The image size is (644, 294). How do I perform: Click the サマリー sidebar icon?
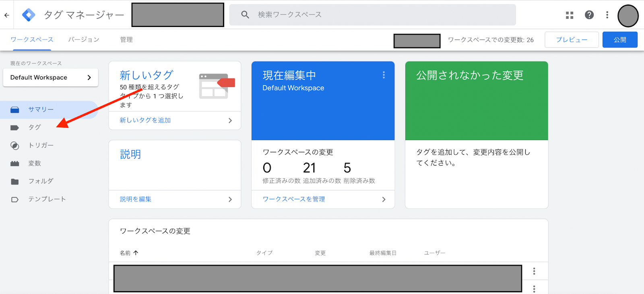(x=15, y=110)
